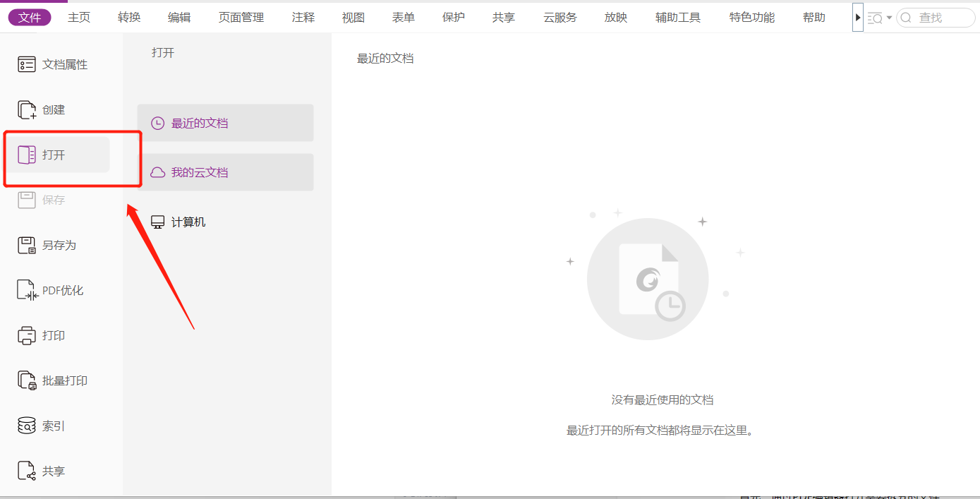Select the 批量打印 batch print icon
This screenshot has width=980, height=499.
tap(27, 380)
